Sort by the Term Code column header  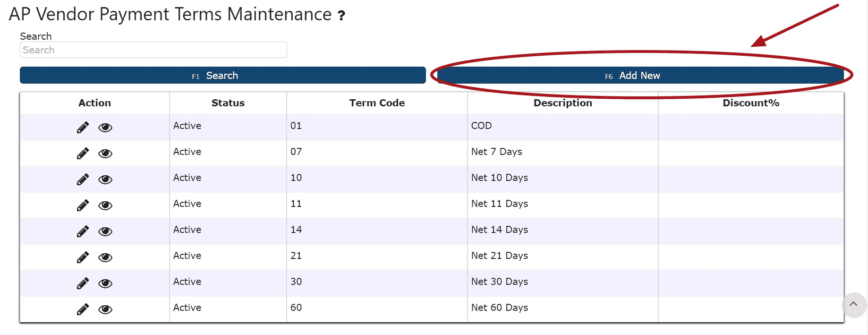click(x=377, y=103)
